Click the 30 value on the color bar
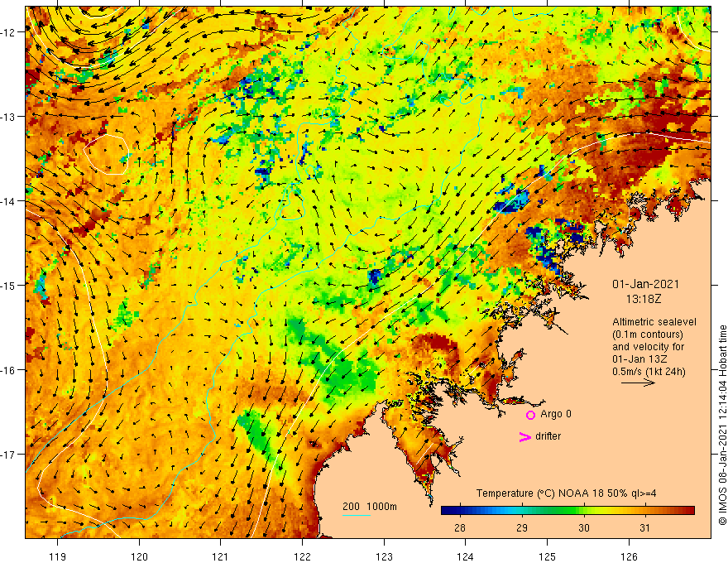The width and height of the screenshot is (728, 563). point(583,527)
